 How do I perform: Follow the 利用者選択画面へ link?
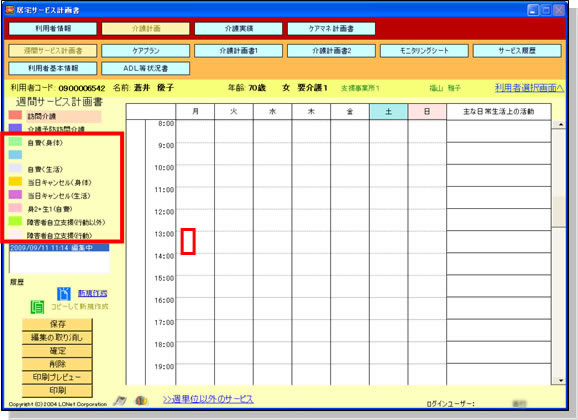529,88
